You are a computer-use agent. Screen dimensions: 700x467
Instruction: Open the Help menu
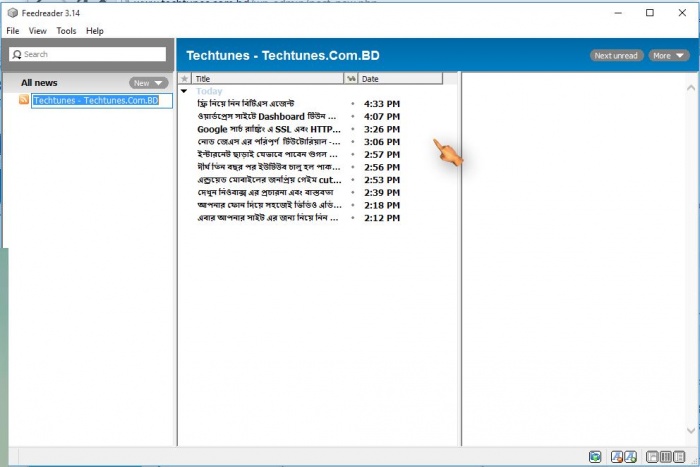(x=95, y=31)
